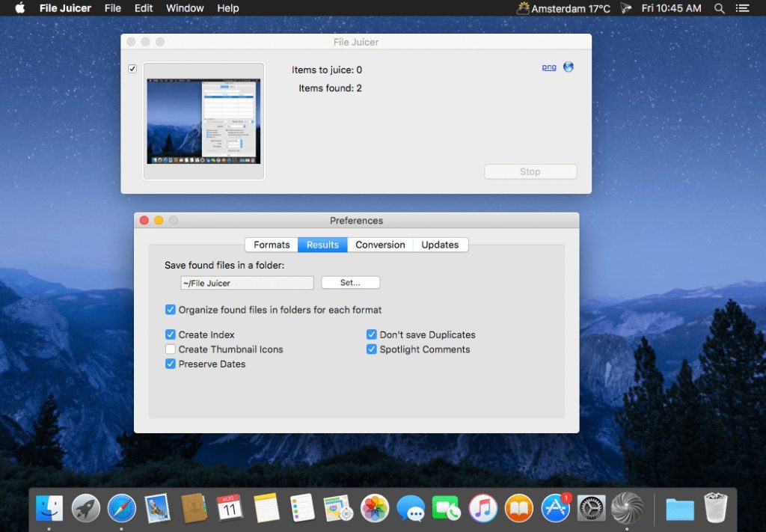This screenshot has width=766, height=532.
Task: Click the png link
Action: pyautogui.click(x=549, y=67)
